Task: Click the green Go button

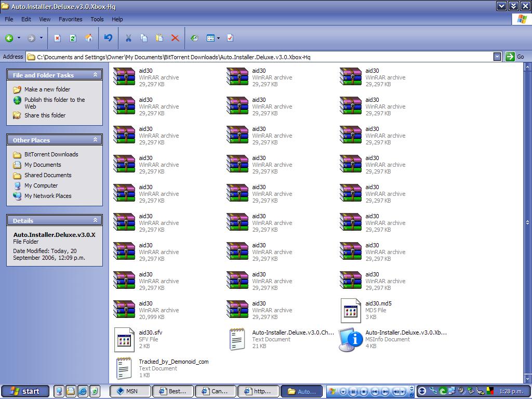Action: [515, 57]
